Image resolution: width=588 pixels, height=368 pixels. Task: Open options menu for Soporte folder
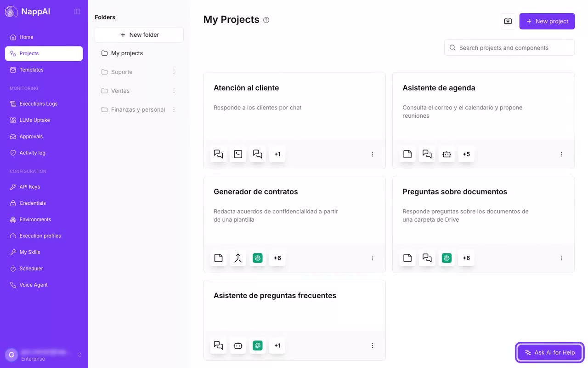(x=174, y=72)
